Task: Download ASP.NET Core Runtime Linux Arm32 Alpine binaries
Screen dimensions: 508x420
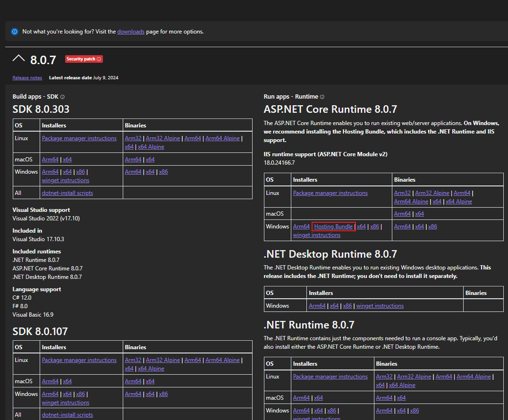Action: pos(432,193)
